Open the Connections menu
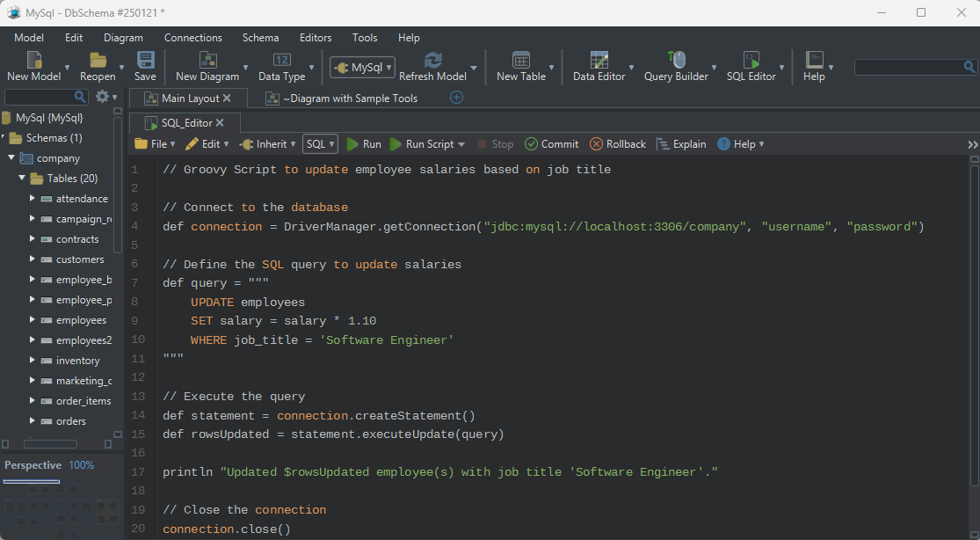 [193, 38]
